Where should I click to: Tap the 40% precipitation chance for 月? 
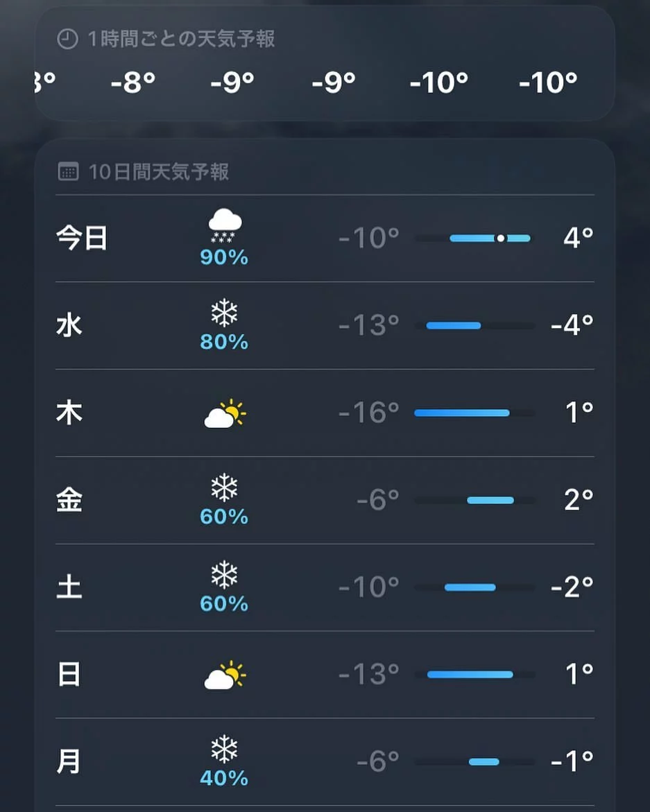[224, 779]
